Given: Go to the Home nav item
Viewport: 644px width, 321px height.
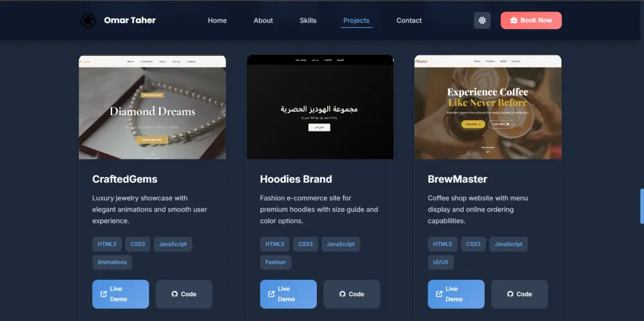Looking at the screenshot, I should [x=217, y=21].
